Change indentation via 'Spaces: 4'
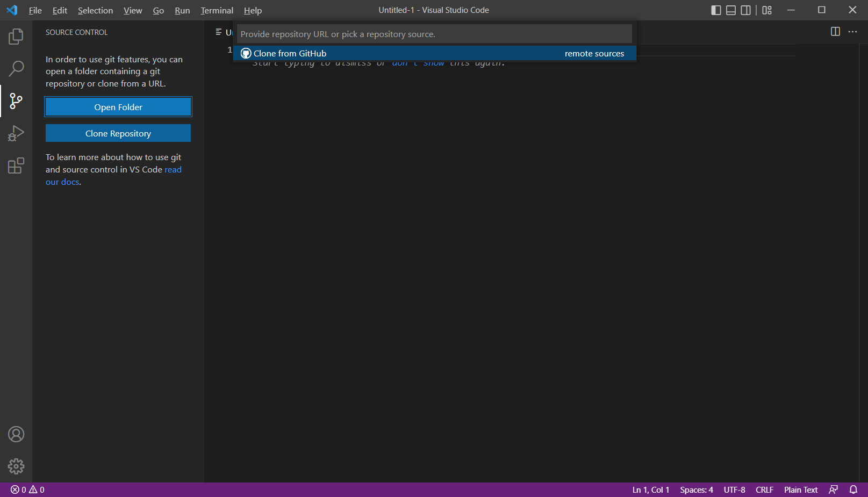 tap(697, 489)
